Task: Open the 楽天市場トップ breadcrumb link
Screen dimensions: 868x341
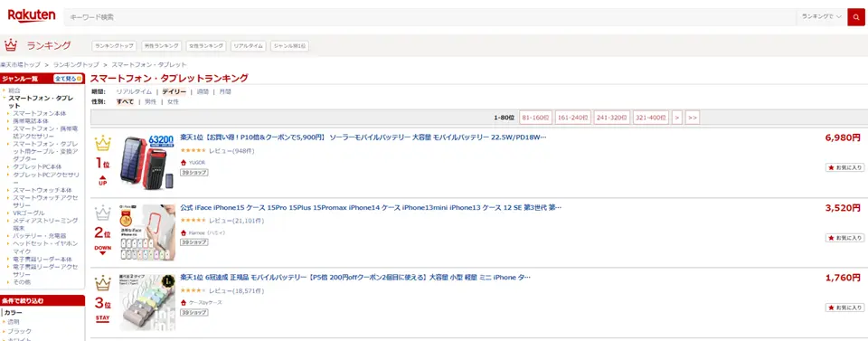Action: [x=20, y=65]
